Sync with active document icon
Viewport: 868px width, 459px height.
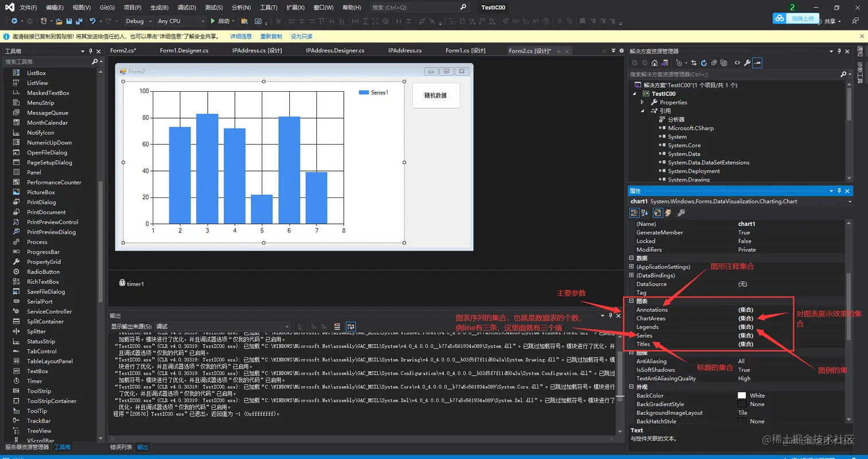694,63
